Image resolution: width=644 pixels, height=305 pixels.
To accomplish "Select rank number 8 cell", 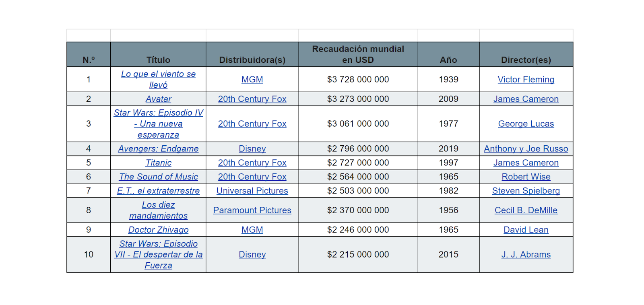I will 89,210.
